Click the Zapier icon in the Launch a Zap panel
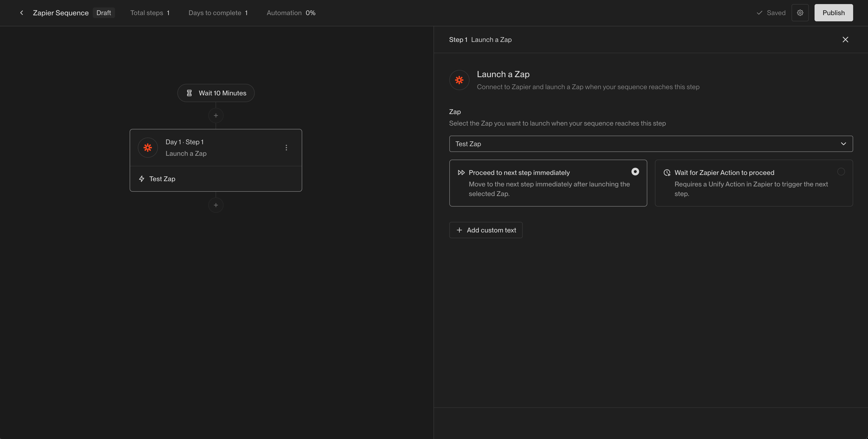868x439 pixels. point(459,80)
